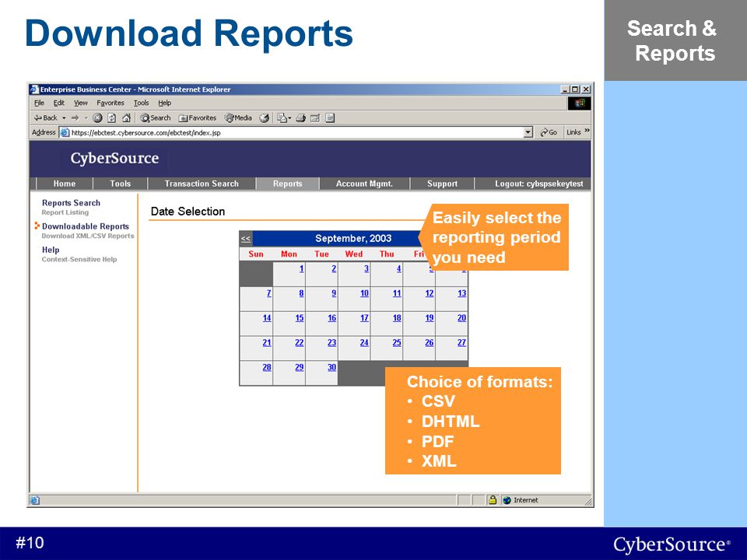747x560 pixels.
Task: Click the Refresh icon in the IE toolbar
Action: [111, 117]
